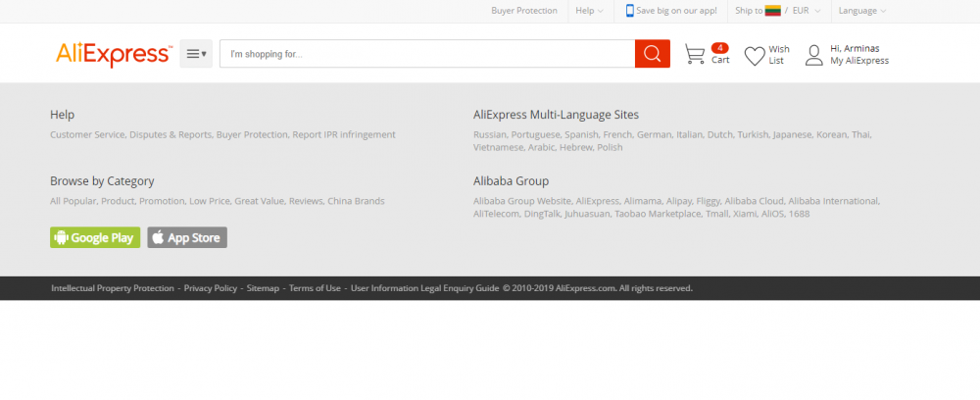Switch to the Japanese language site

click(x=792, y=134)
